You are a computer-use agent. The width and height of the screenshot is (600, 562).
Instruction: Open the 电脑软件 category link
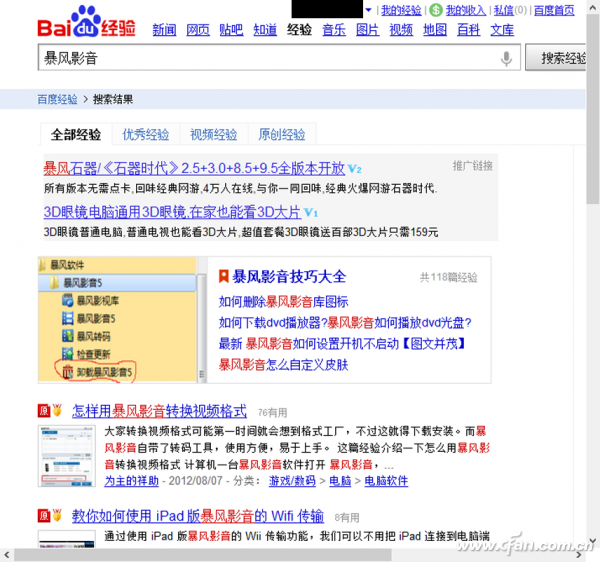click(x=386, y=481)
